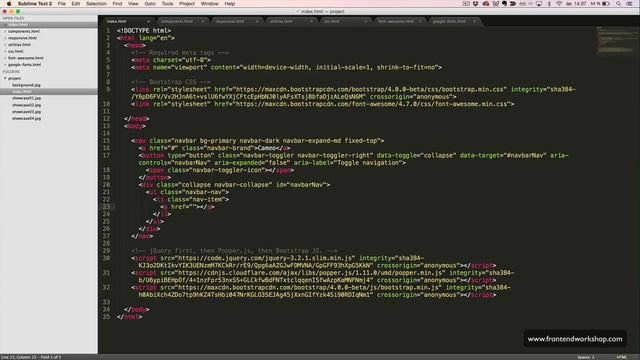The image size is (640, 360).
Task: Close the components.html tab
Action: pyautogui.click(x=202, y=21)
